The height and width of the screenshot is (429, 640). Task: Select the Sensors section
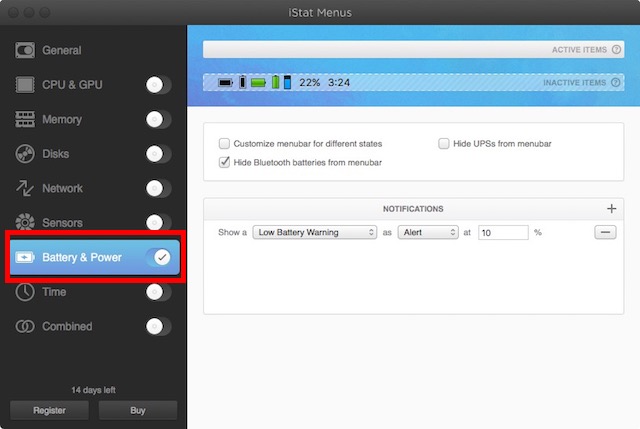62,222
